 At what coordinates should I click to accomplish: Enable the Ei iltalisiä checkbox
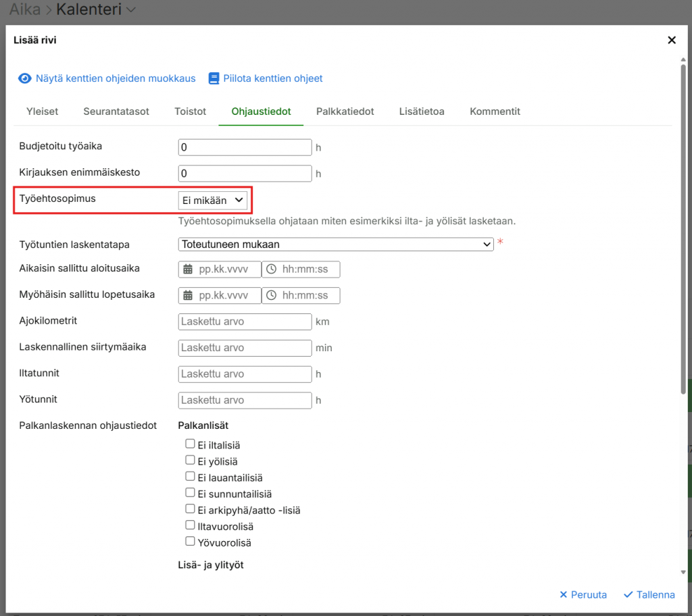point(190,444)
